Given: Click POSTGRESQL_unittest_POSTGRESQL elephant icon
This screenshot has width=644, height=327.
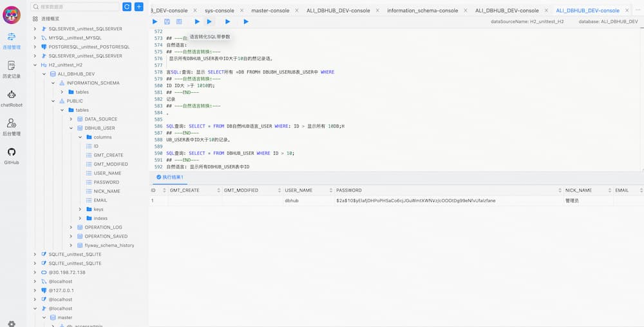Looking at the screenshot, I should [44, 47].
